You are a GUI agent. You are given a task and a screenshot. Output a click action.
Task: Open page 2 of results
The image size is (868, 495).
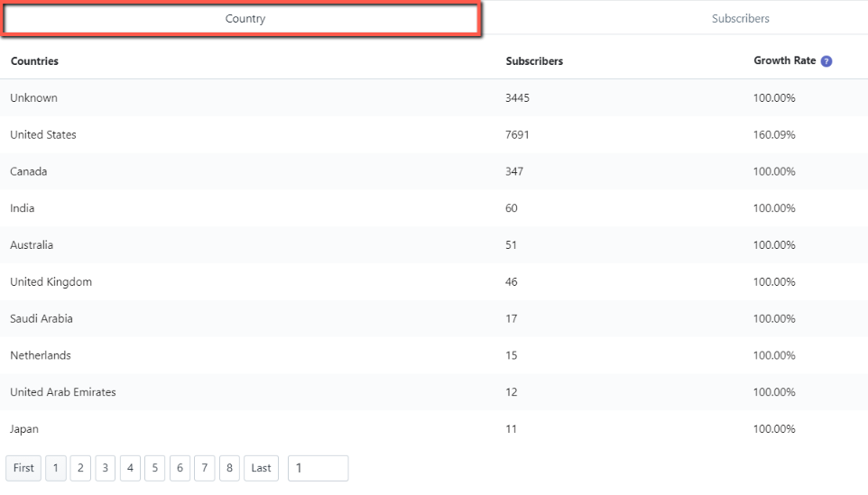[x=80, y=468]
